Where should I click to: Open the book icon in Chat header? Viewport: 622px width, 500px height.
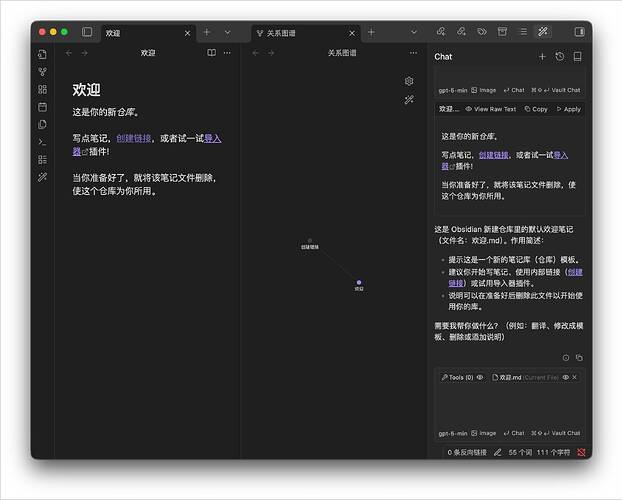tap(577, 57)
